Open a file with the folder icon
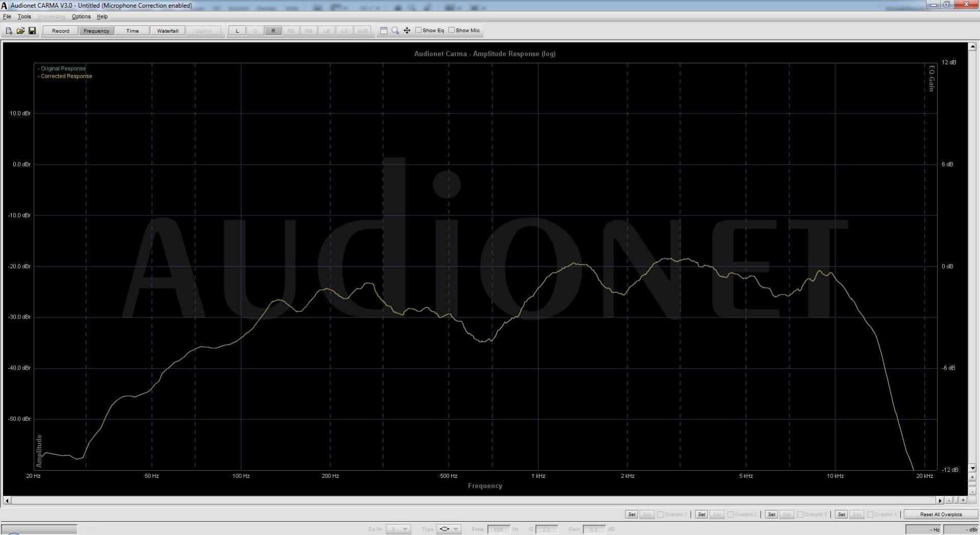The height and width of the screenshot is (535, 980). click(x=20, y=31)
